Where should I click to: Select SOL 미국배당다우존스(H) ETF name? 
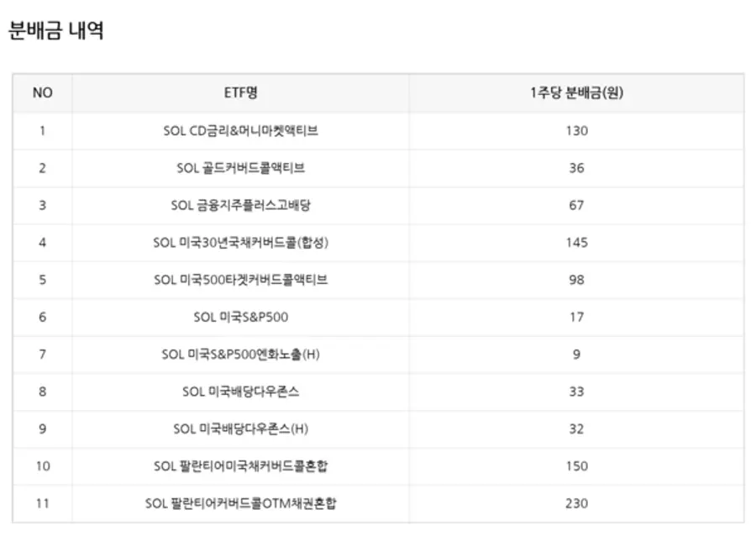(x=240, y=428)
